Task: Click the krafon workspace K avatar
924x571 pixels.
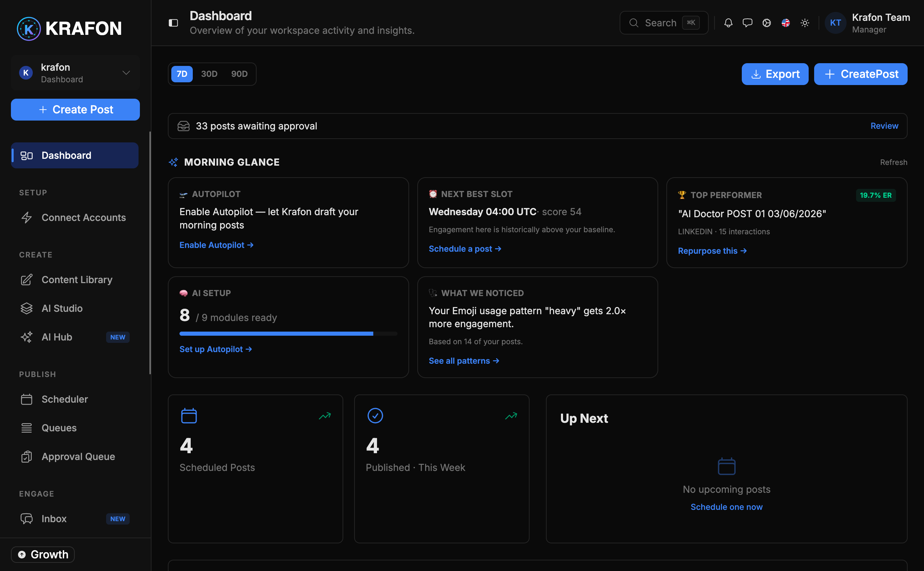Action: tap(26, 73)
